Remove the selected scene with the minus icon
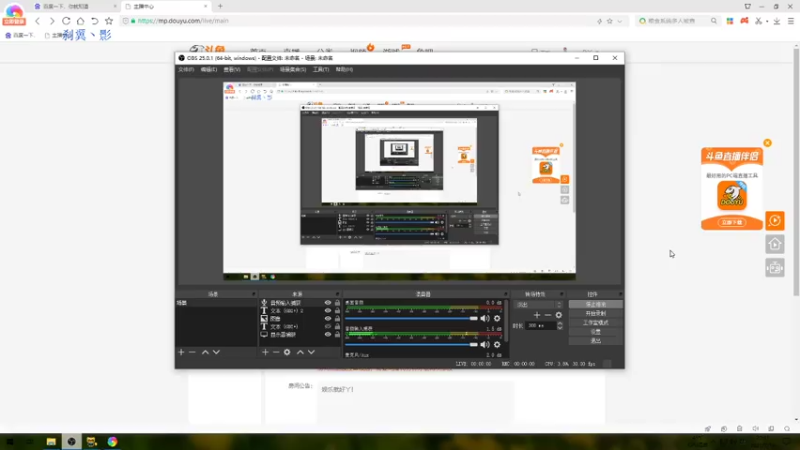Image resolution: width=800 pixels, height=450 pixels. [192, 352]
